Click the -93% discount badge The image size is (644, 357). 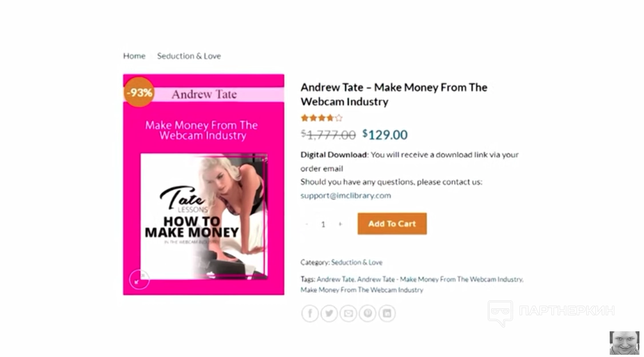(139, 93)
